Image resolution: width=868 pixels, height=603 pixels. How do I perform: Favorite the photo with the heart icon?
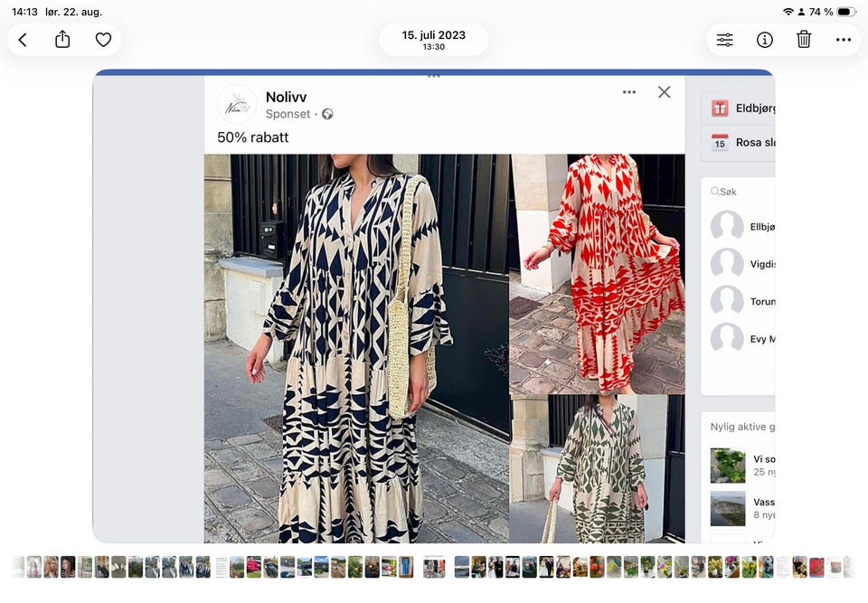(x=103, y=40)
